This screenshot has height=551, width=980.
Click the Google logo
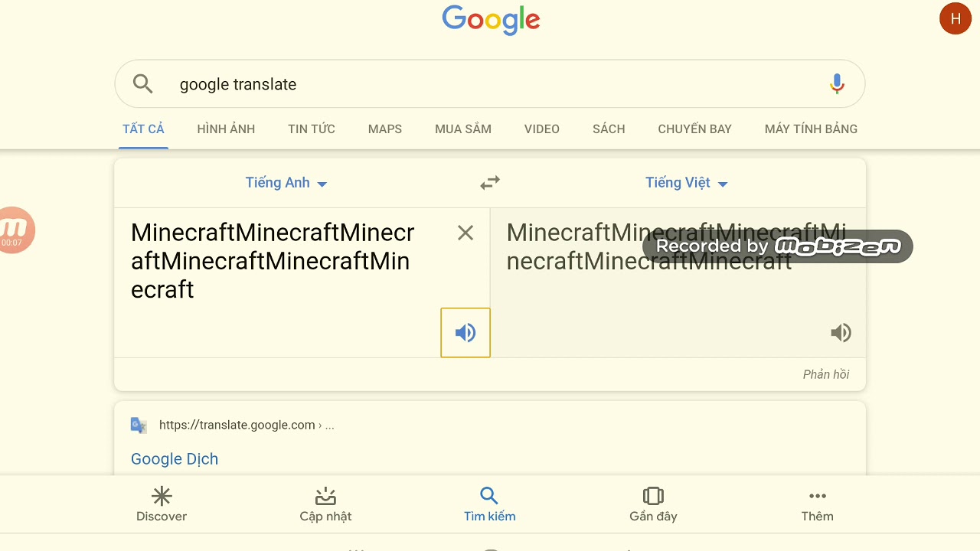(x=491, y=20)
